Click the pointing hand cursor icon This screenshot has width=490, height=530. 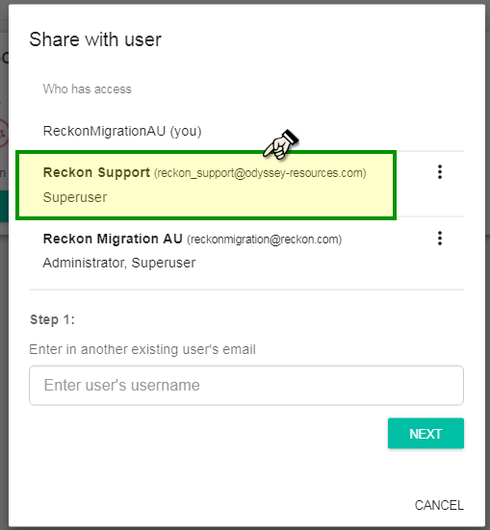[x=280, y=145]
